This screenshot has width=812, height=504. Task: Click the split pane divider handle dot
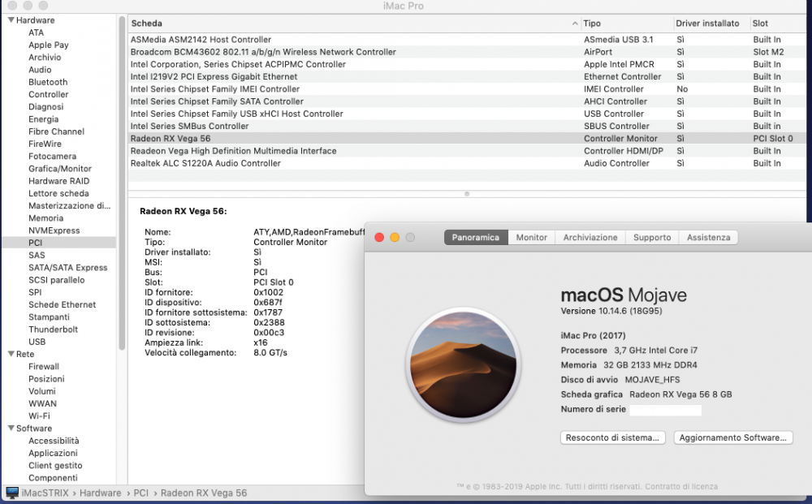(467, 194)
